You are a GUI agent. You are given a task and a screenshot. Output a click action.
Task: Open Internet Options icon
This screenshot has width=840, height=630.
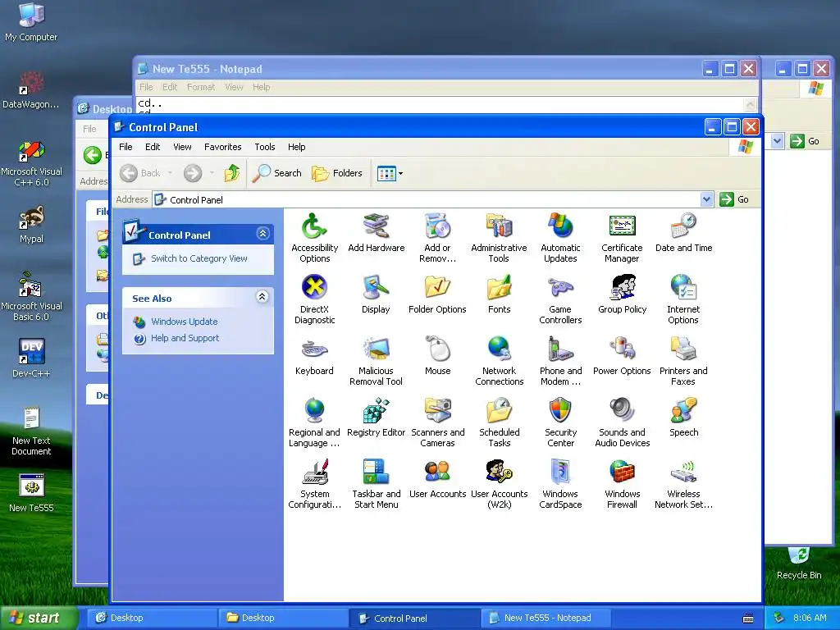click(x=683, y=299)
